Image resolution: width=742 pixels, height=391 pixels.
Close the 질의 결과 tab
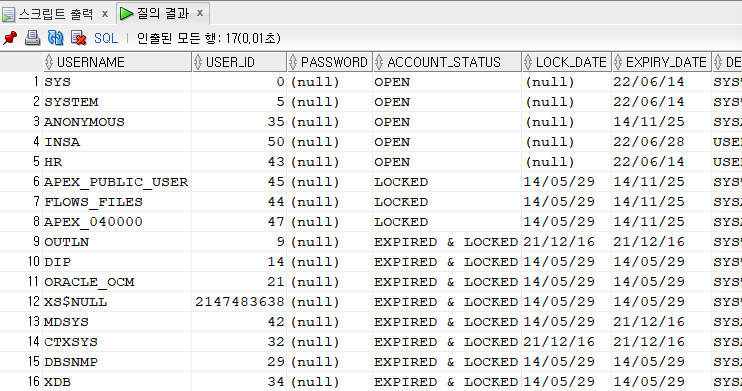click(x=200, y=13)
